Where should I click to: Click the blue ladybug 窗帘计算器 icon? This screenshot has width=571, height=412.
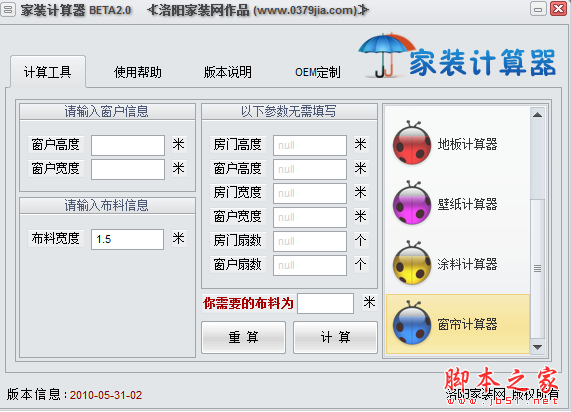(412, 323)
